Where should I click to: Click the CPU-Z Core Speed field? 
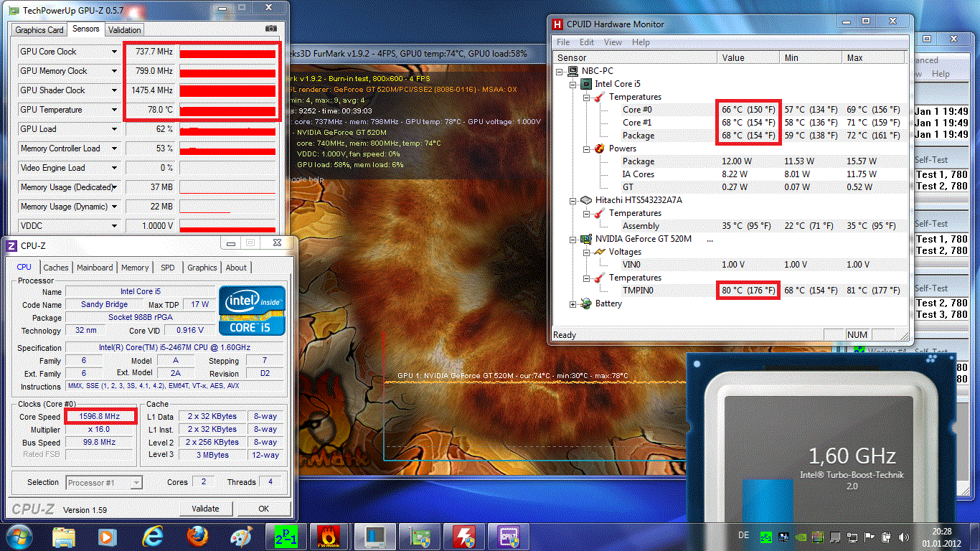[x=100, y=416]
